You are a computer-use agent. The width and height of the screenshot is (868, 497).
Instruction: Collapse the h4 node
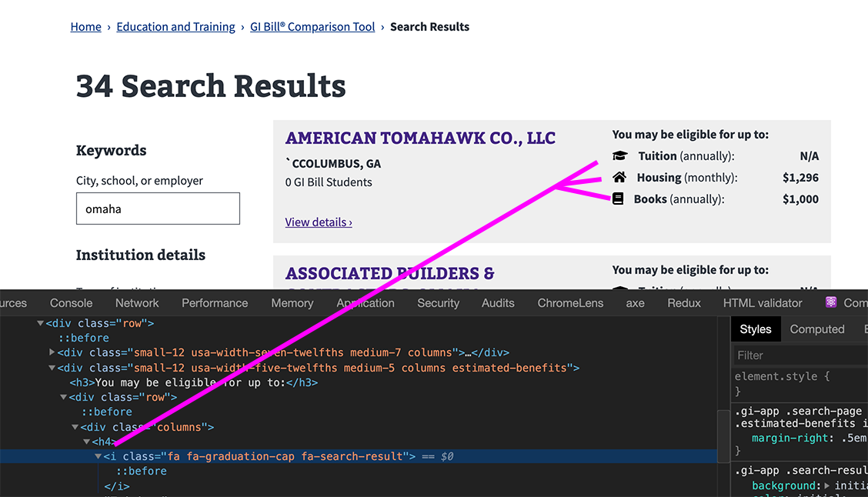point(87,442)
